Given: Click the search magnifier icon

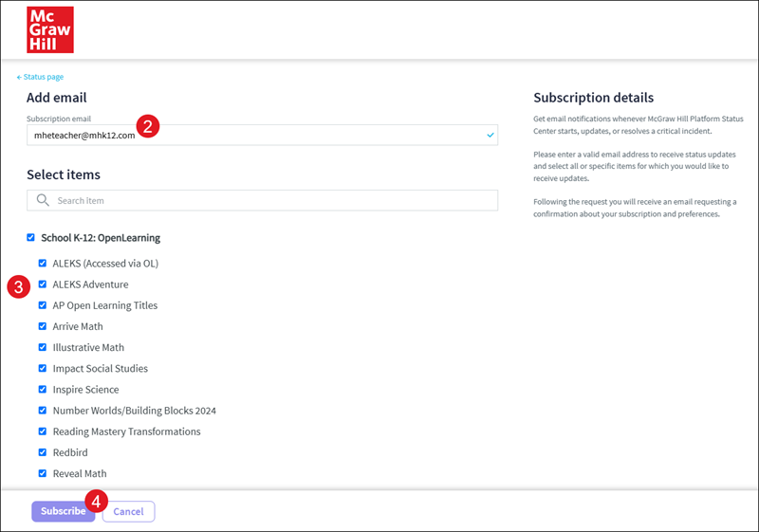Looking at the screenshot, I should pyautogui.click(x=43, y=200).
